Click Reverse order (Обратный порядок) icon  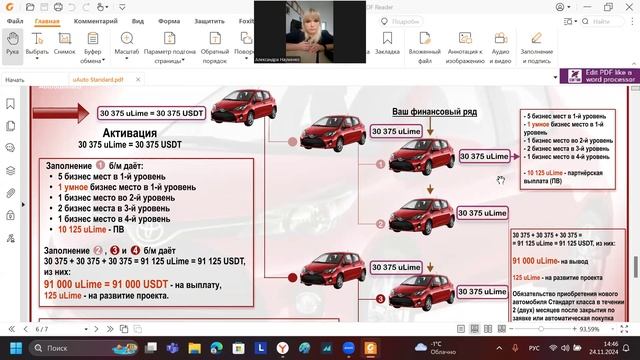pyautogui.click(x=215, y=47)
